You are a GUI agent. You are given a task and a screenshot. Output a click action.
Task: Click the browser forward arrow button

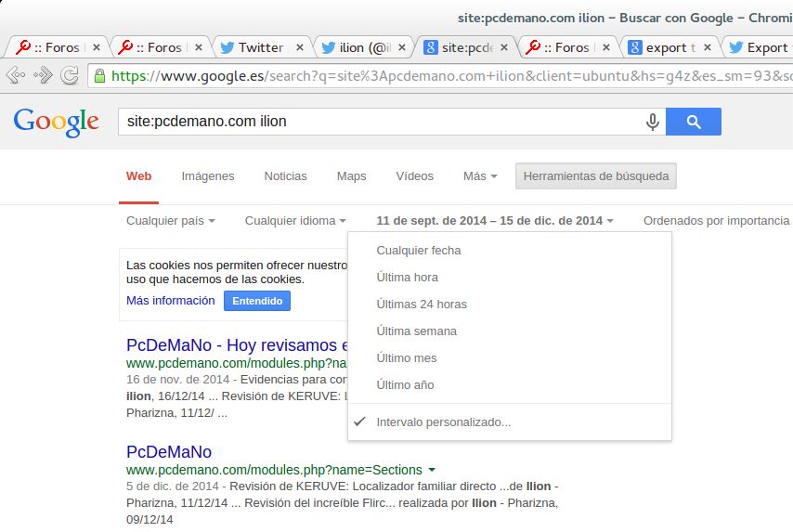(x=43, y=76)
